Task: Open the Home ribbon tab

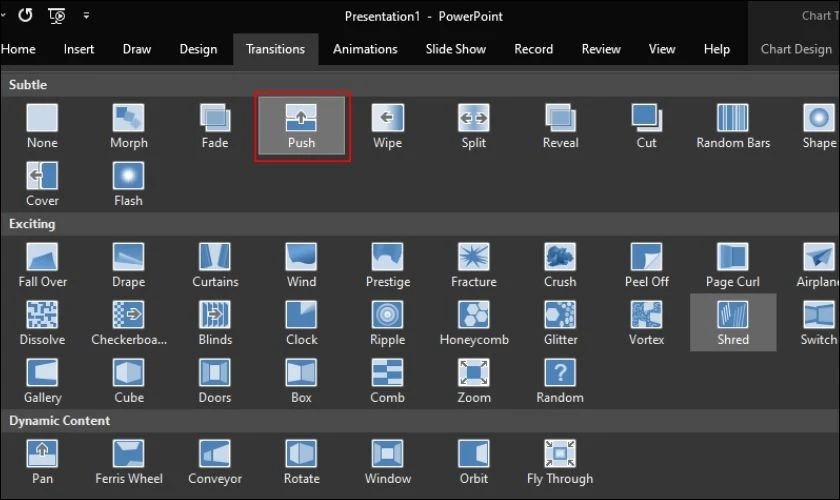Action: 18,49
